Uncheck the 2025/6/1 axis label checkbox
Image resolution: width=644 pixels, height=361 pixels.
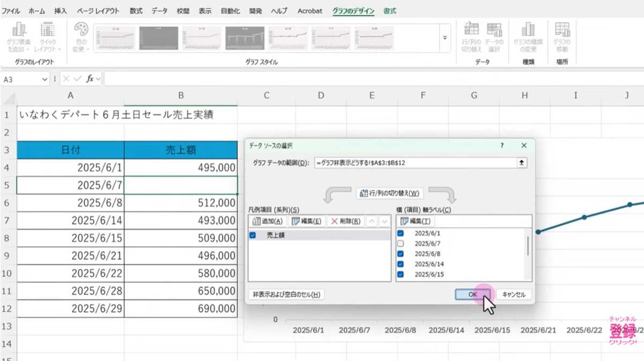coord(400,233)
